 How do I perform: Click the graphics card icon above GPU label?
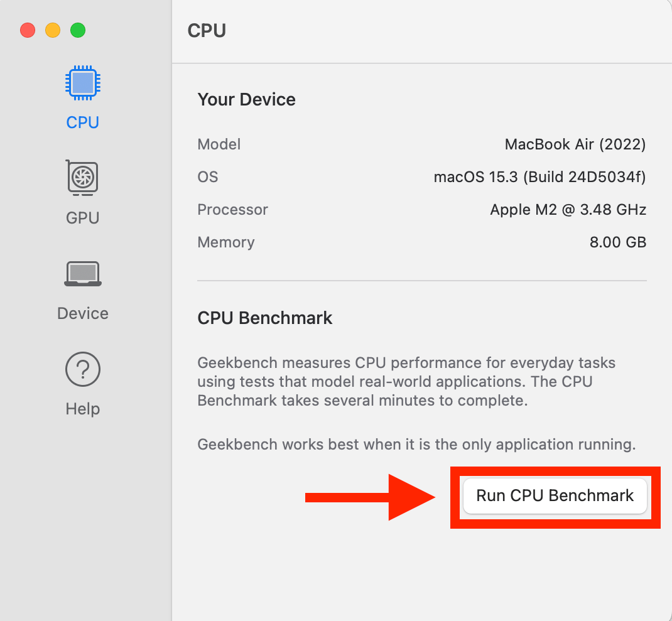tap(82, 178)
